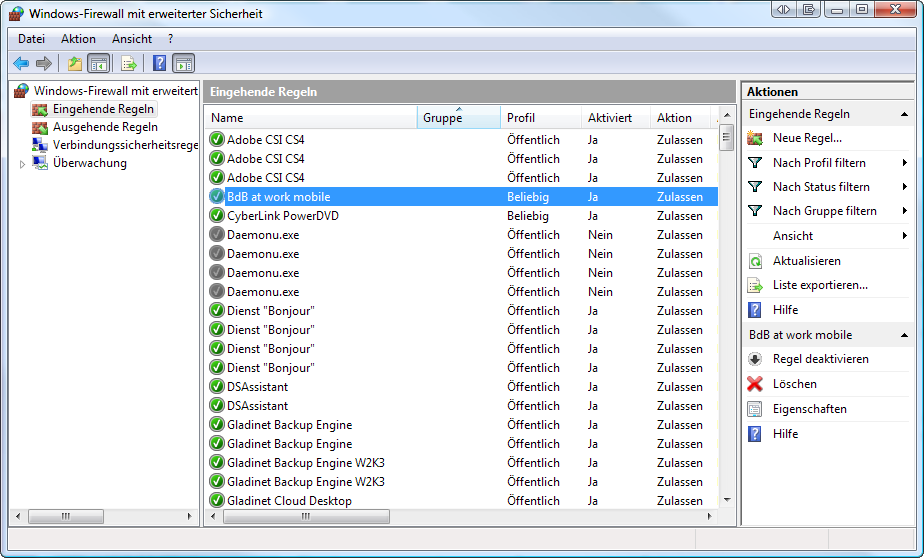Click the Regel deaktivieren arrow icon

click(755, 359)
